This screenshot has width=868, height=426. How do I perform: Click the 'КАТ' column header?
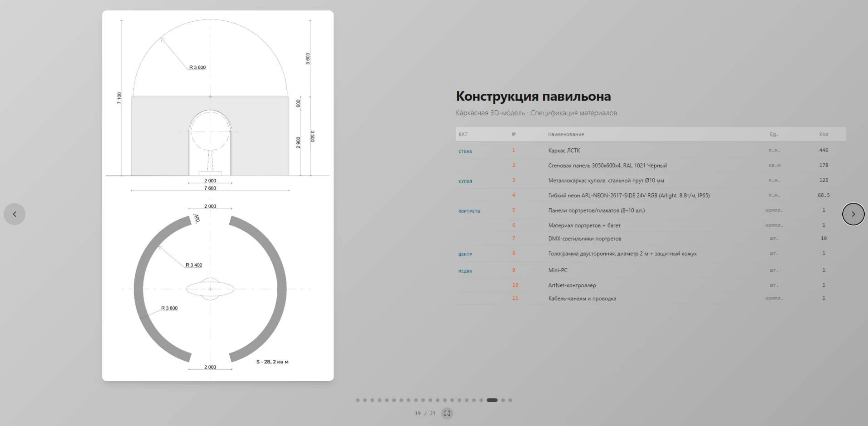coord(463,134)
